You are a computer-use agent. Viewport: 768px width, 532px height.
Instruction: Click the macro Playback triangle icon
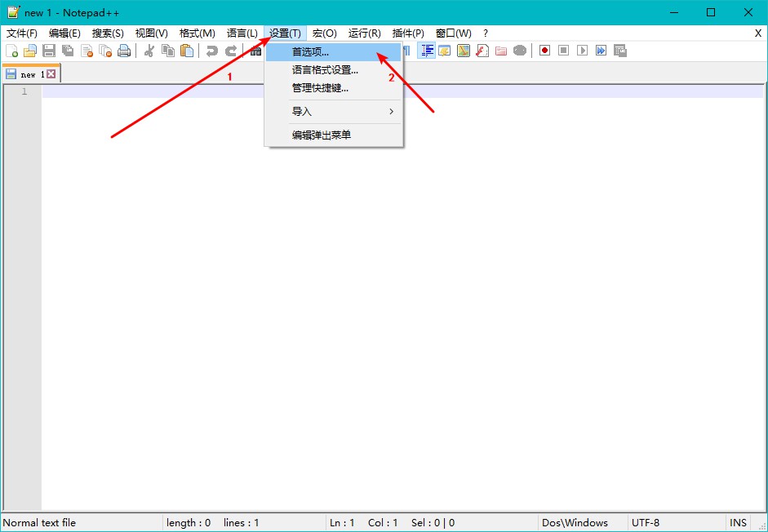tap(582, 51)
